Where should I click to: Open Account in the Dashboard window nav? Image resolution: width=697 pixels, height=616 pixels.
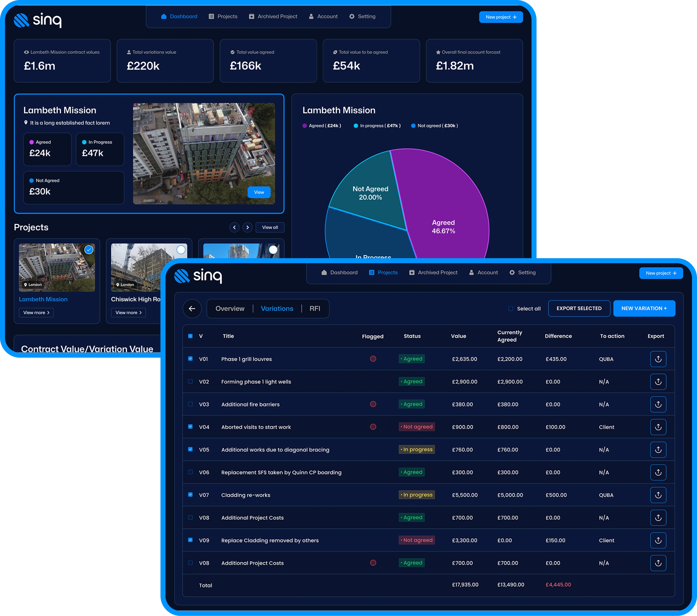click(323, 16)
